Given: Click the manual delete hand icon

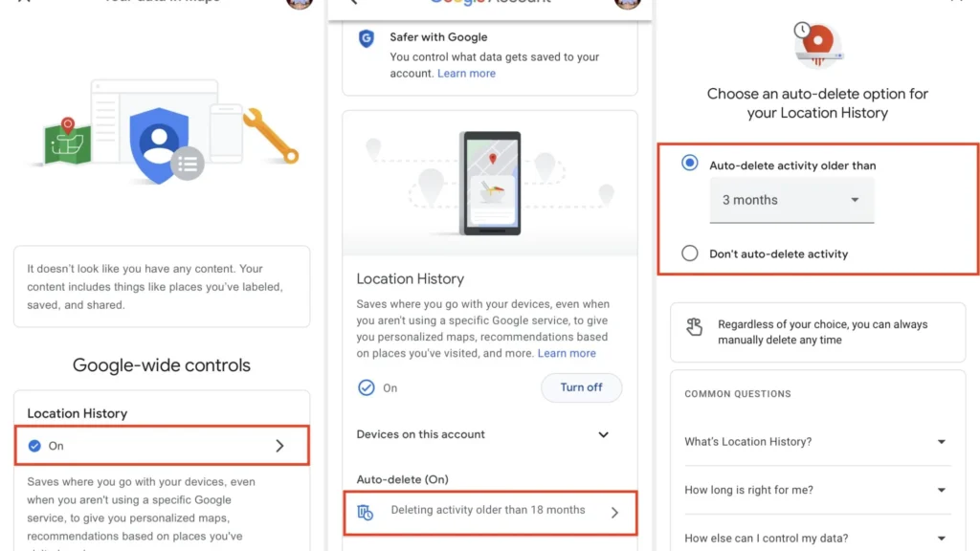Looking at the screenshot, I should [x=695, y=327].
